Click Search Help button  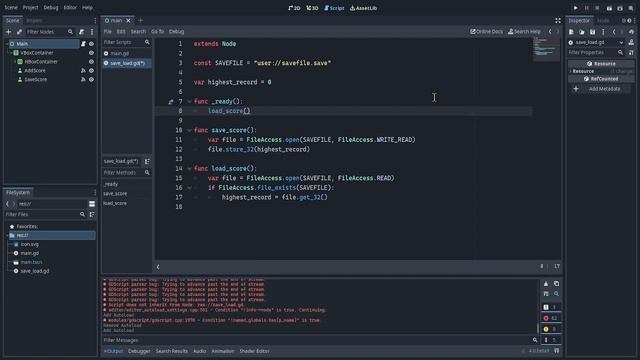pos(524,31)
